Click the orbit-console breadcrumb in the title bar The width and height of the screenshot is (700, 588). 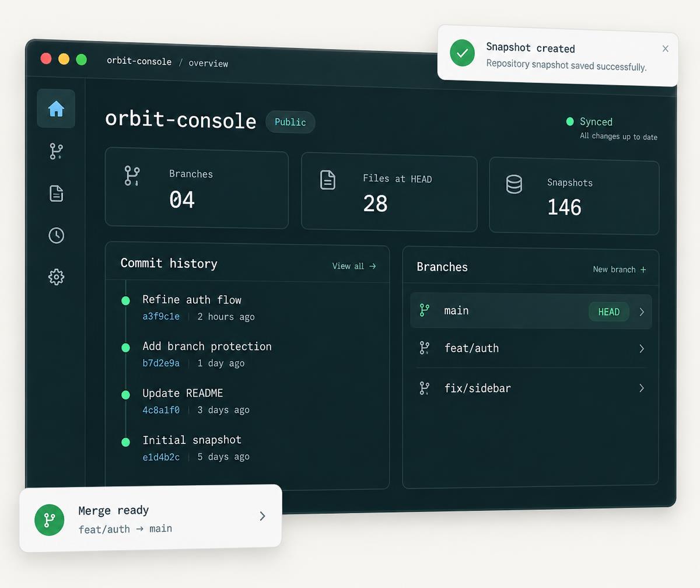(139, 61)
